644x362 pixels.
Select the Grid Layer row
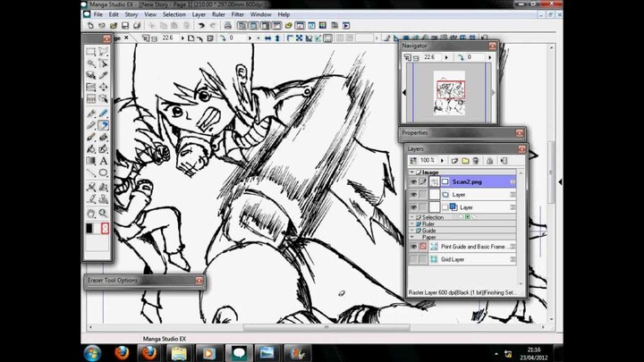(462, 259)
